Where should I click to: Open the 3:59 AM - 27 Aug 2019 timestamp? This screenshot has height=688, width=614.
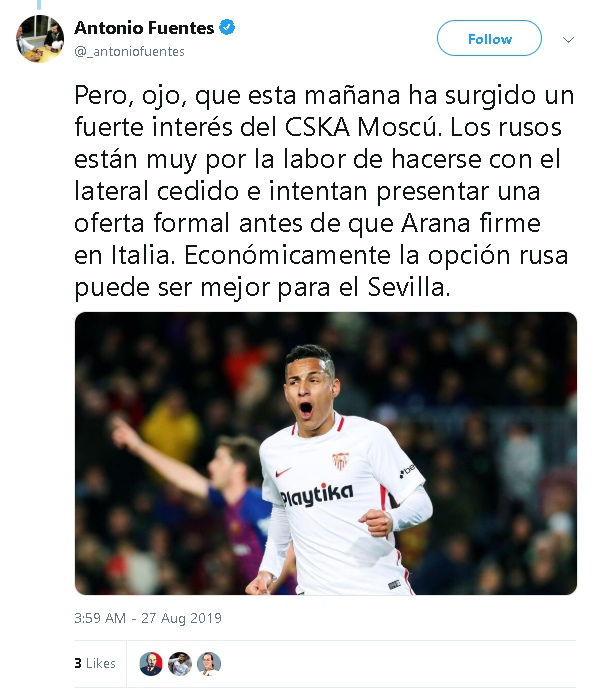point(148,618)
